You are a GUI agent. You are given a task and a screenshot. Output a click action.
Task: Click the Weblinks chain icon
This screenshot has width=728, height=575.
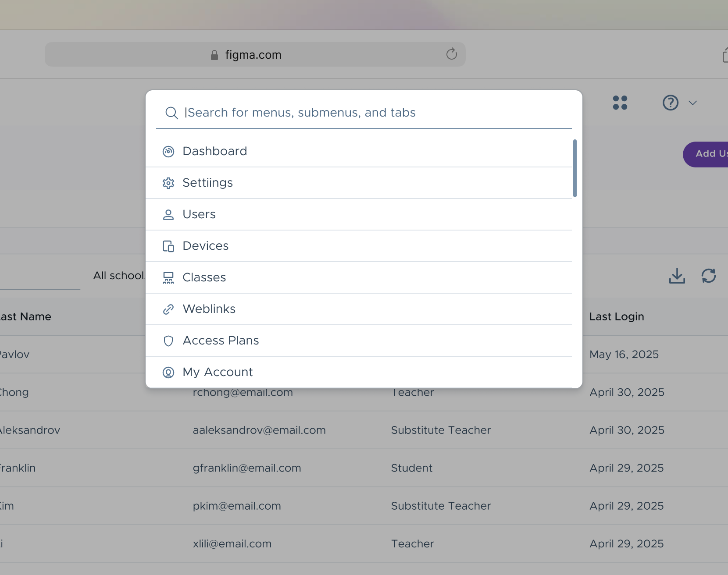[x=168, y=309]
